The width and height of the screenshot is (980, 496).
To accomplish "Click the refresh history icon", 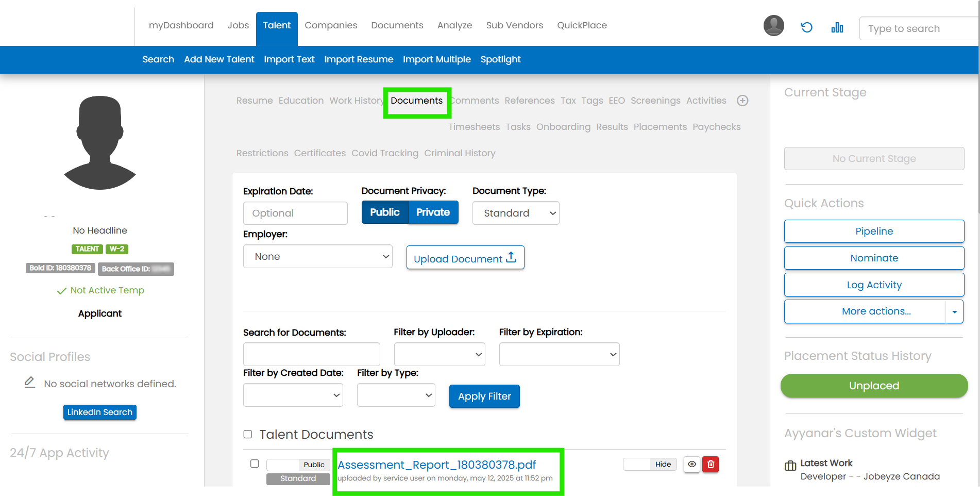I will [x=806, y=27].
